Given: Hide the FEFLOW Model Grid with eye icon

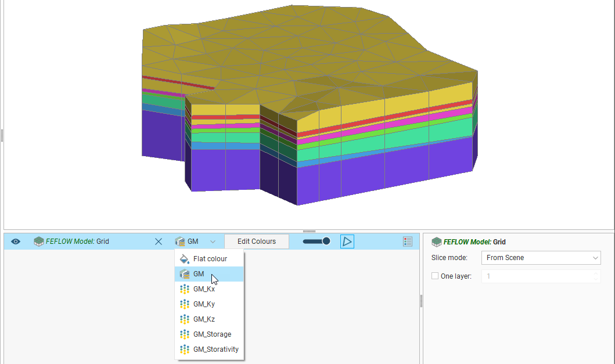Looking at the screenshot, I should click(16, 242).
